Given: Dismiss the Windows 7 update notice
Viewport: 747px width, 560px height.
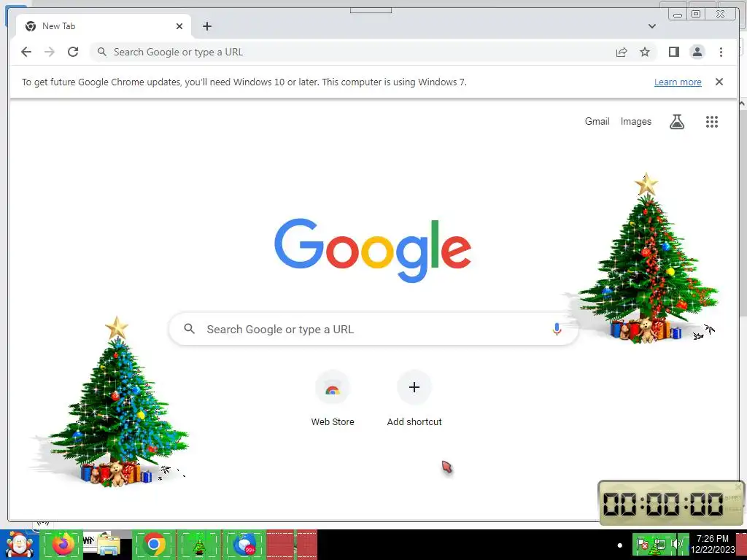Looking at the screenshot, I should 719,82.
